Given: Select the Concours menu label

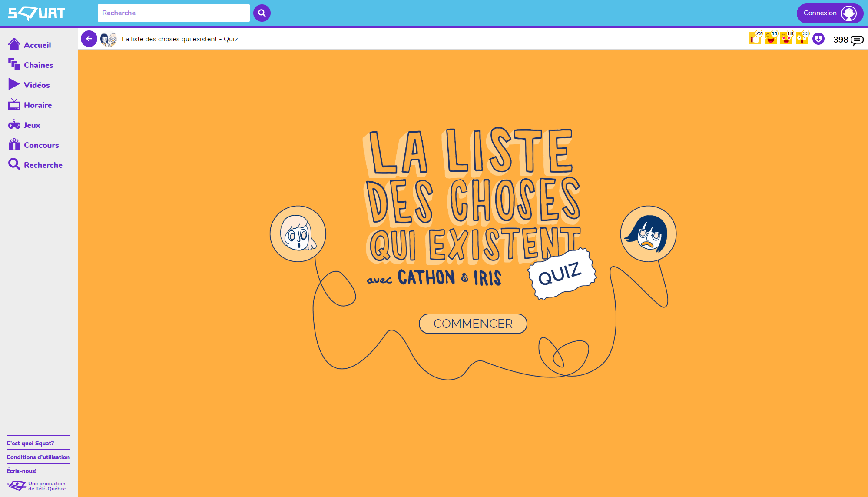Looking at the screenshot, I should [x=41, y=145].
